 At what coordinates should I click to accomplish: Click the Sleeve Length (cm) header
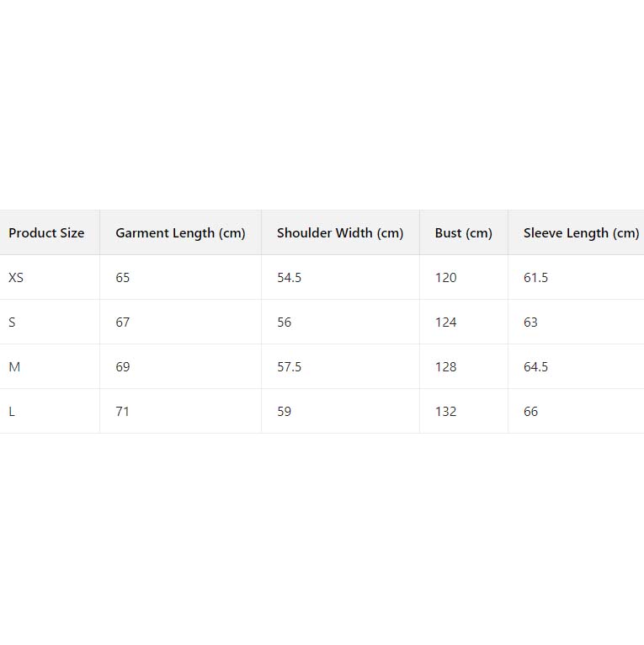(581, 233)
